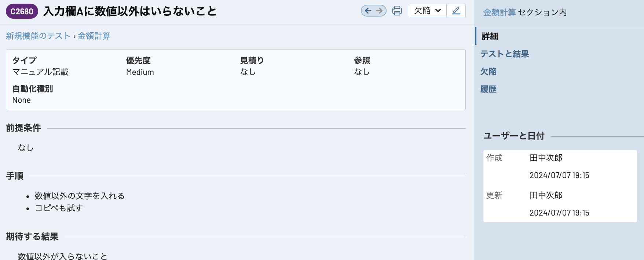
Task: Expand the 欠陥 dropdown chevron arrow
Action: click(439, 11)
